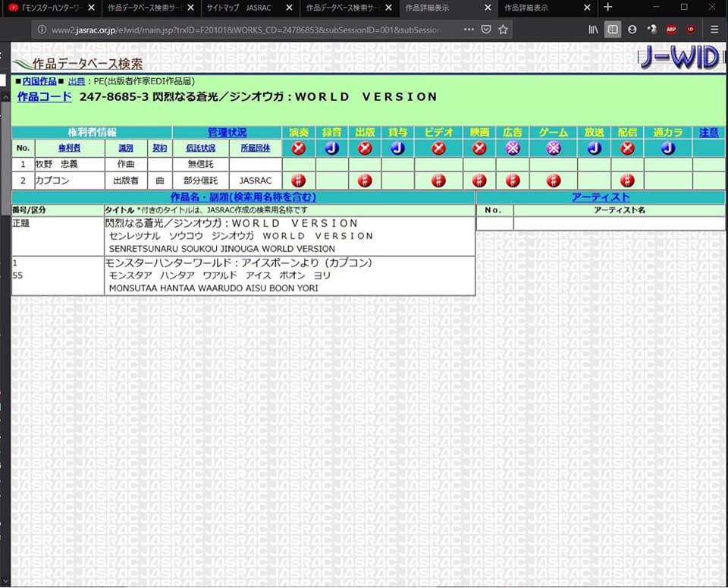Switch to the first 作品データベース検索サービス tab

150,8
